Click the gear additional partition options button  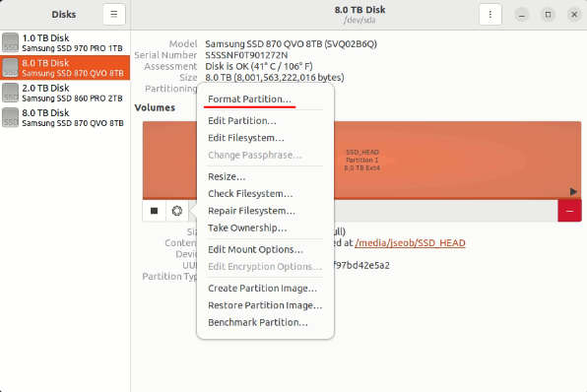coord(177,211)
